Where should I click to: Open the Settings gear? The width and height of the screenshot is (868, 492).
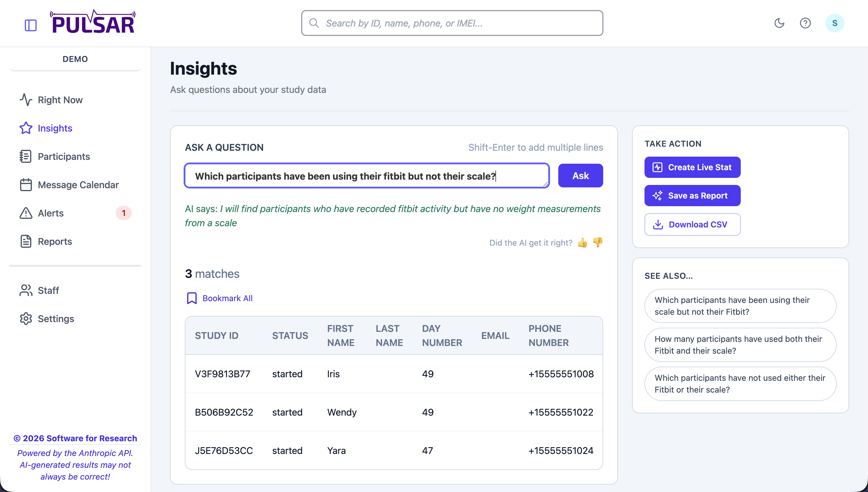(25, 318)
